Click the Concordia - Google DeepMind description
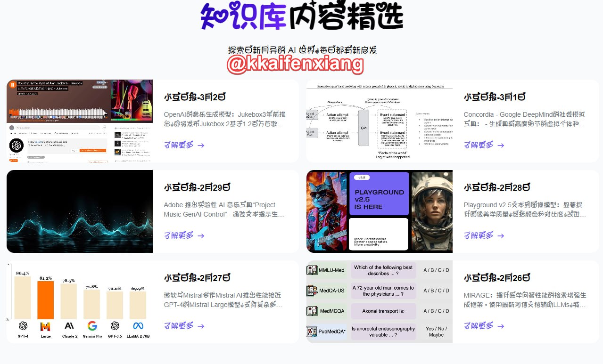The width and height of the screenshot is (603, 364). 524,119
